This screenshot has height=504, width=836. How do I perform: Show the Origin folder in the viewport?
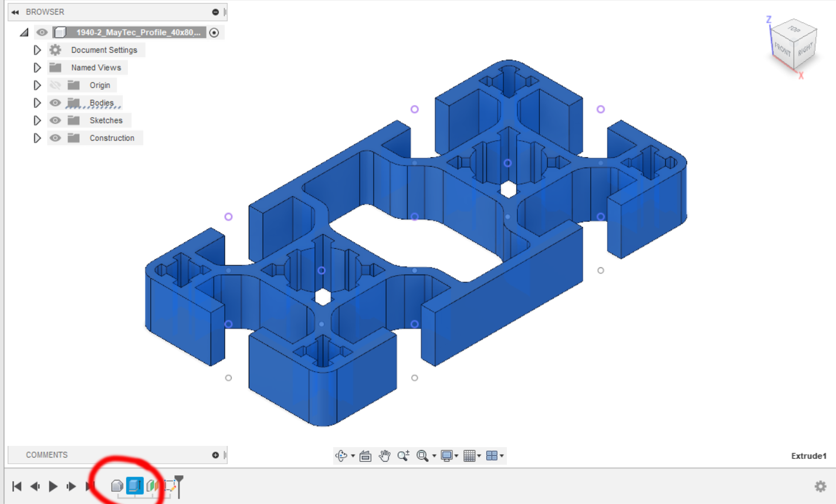(x=55, y=85)
